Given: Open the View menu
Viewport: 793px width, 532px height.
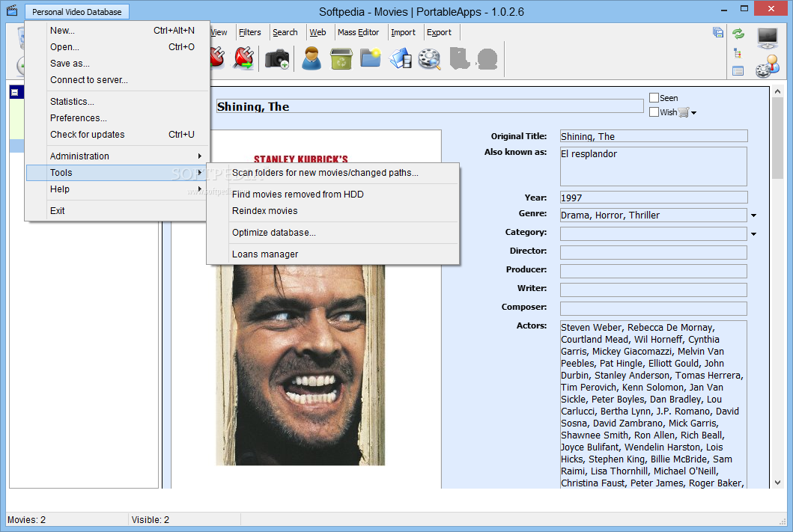Looking at the screenshot, I should coord(219,32).
